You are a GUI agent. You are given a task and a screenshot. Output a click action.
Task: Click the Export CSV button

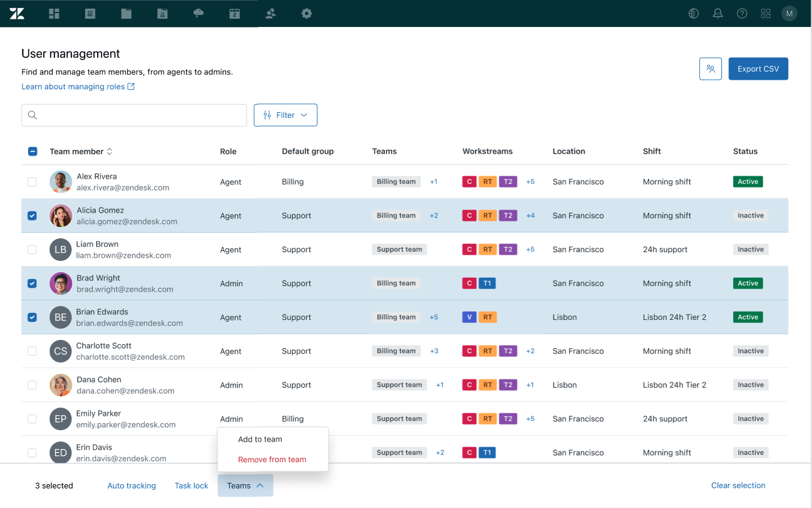click(758, 69)
